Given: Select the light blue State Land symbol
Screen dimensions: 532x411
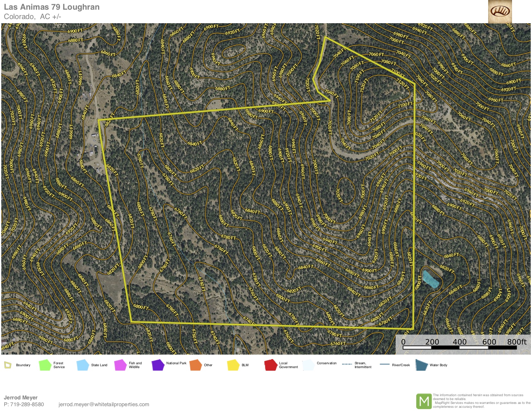Looking at the screenshot, I should coord(83,365).
